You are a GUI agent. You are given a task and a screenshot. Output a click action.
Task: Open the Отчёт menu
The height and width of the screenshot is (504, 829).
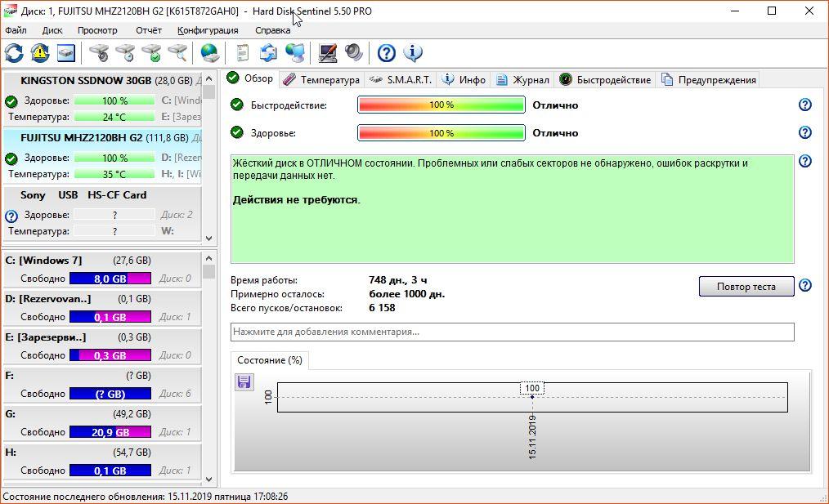point(149,30)
